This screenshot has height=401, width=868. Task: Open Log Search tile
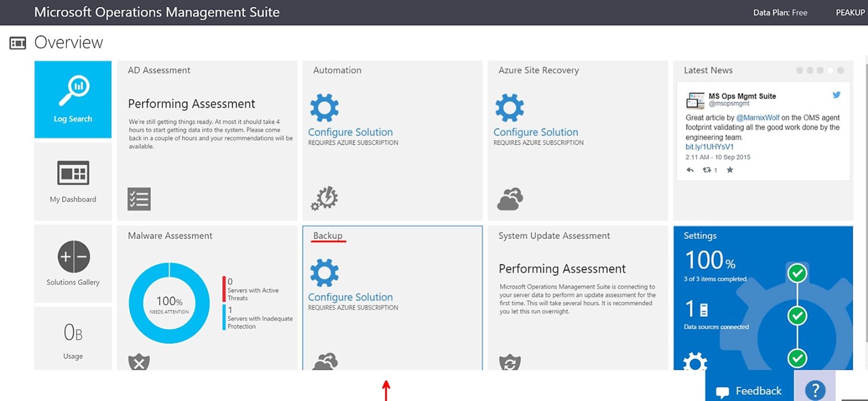coord(73,99)
